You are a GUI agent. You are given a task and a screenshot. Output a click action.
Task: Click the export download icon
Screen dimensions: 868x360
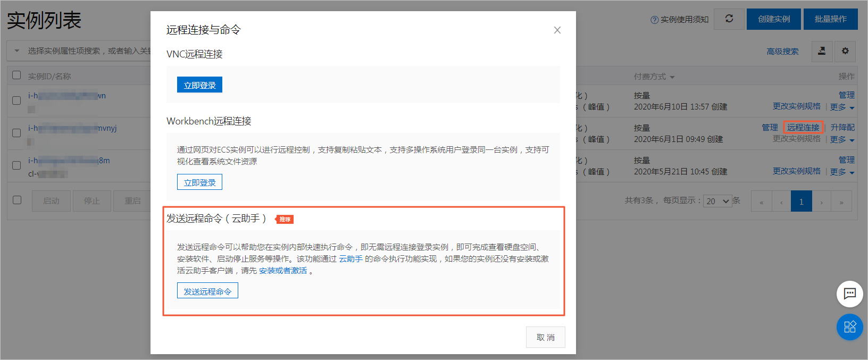[x=822, y=51]
